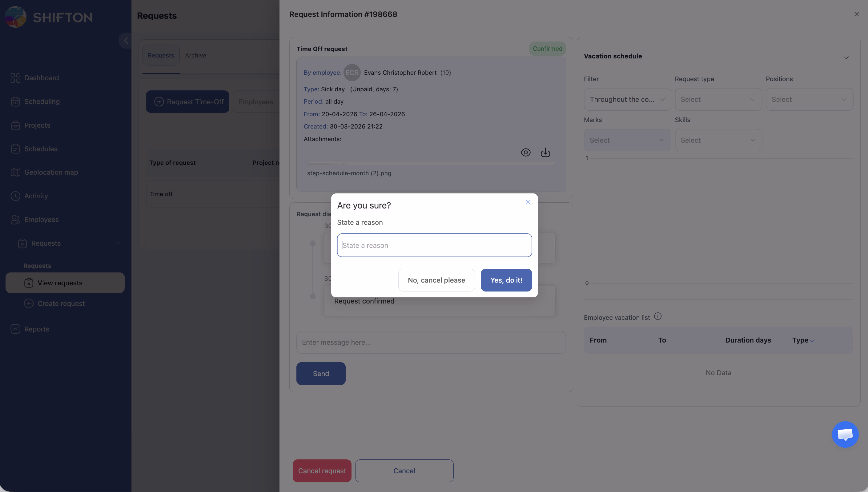Image resolution: width=868 pixels, height=492 pixels.
Task: Open the Reports section
Action: pos(37,329)
